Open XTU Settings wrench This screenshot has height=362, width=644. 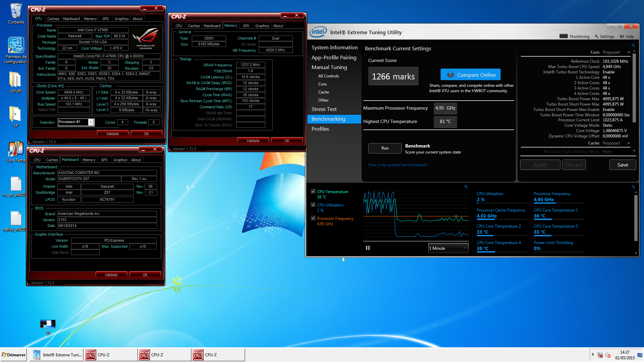click(x=604, y=37)
